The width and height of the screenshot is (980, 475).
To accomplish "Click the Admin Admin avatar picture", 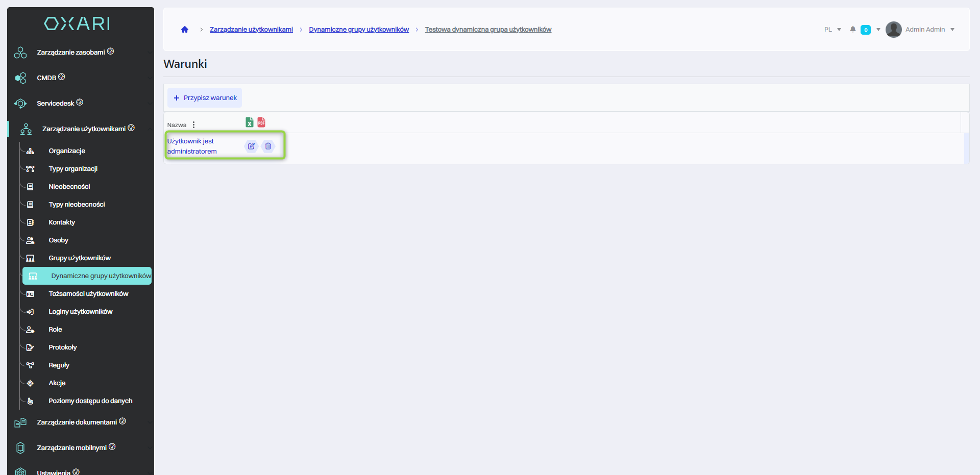I will (893, 30).
